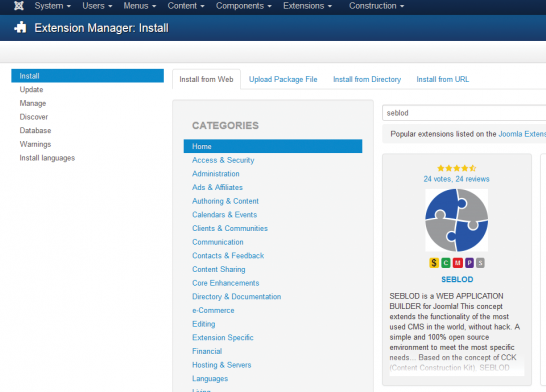Open the SEBLOD puzzle logo thumbnail

pyautogui.click(x=457, y=220)
